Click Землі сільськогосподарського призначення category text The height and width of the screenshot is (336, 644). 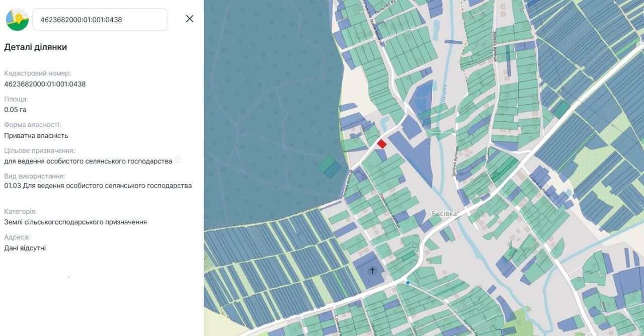tap(75, 222)
